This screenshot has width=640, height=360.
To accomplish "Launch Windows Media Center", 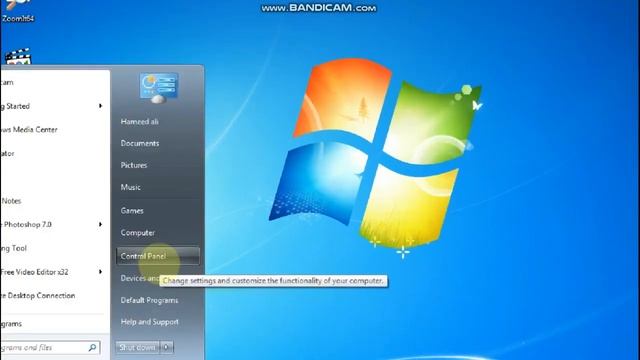I will pyautogui.click(x=29, y=130).
